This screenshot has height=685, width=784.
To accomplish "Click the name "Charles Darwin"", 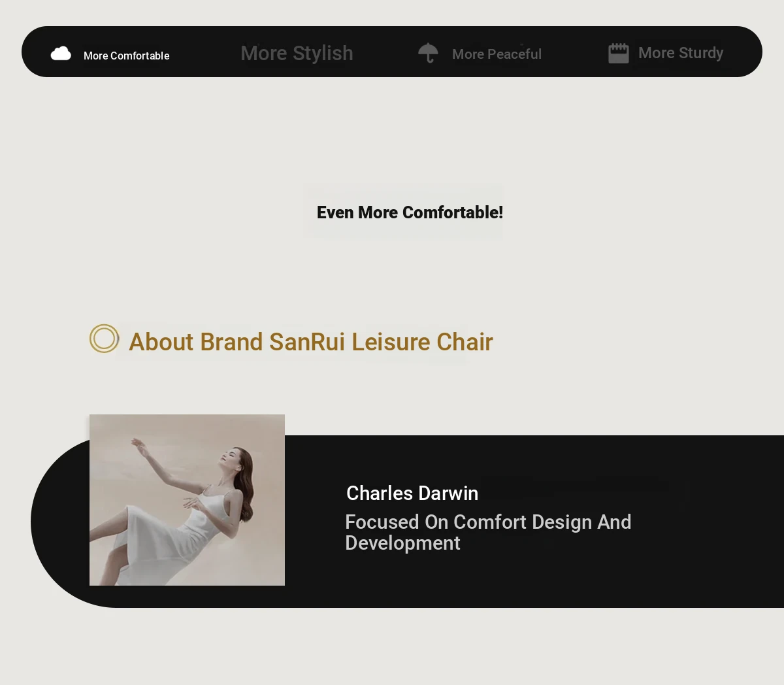I will click(412, 493).
